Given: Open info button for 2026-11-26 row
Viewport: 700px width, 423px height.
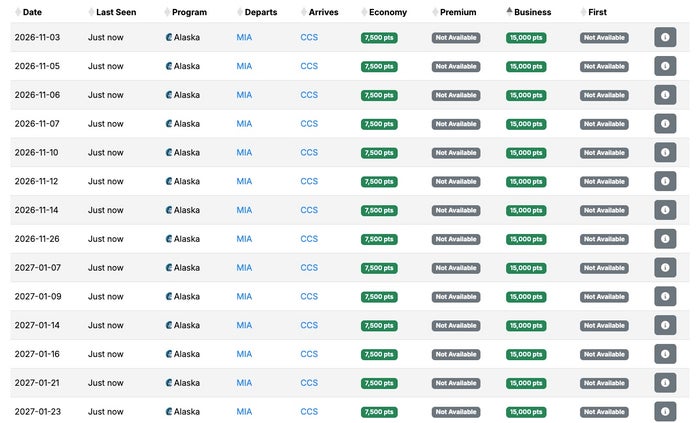Looking at the screenshot, I should (665, 239).
